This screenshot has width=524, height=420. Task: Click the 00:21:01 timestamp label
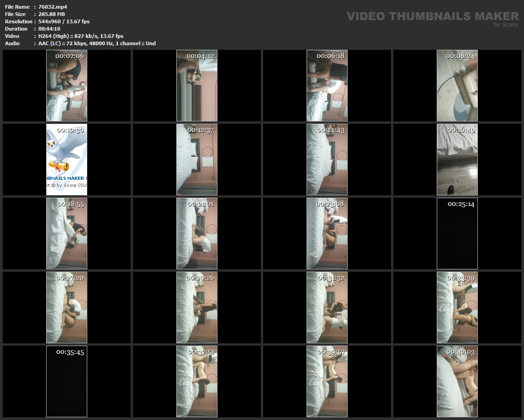(x=200, y=204)
